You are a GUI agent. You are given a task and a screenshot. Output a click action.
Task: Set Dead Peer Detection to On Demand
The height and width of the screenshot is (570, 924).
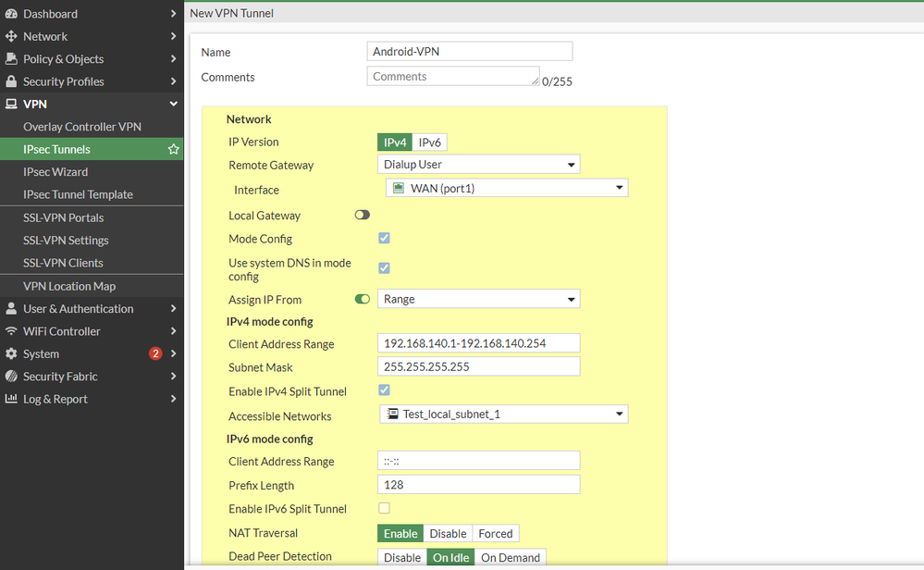[x=511, y=558]
